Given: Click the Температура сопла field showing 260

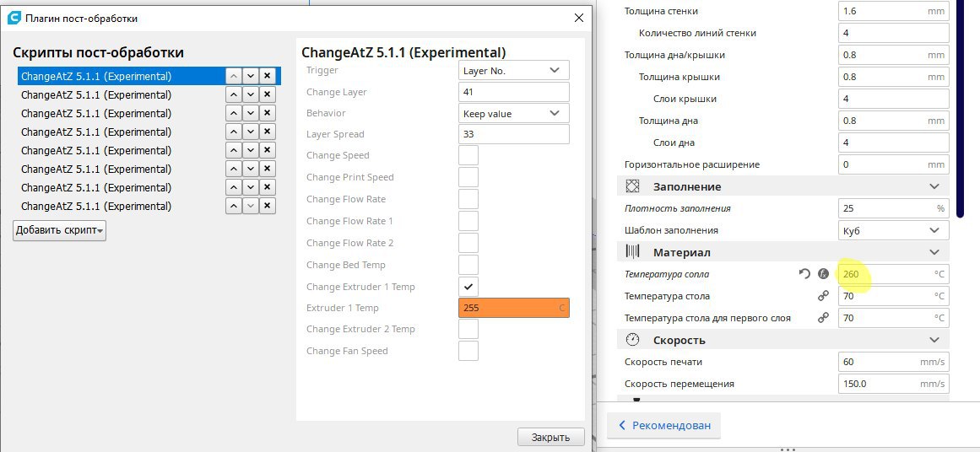Looking at the screenshot, I should point(893,274).
